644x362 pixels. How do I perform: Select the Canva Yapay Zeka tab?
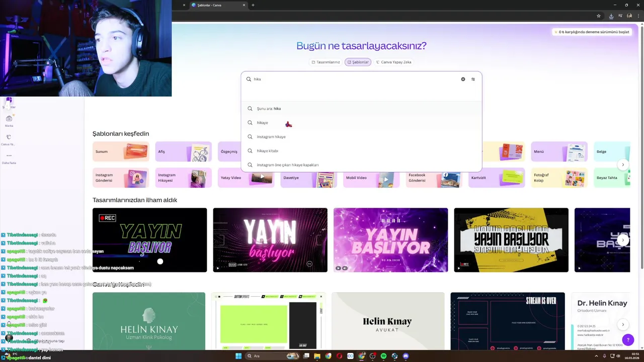[393, 62]
